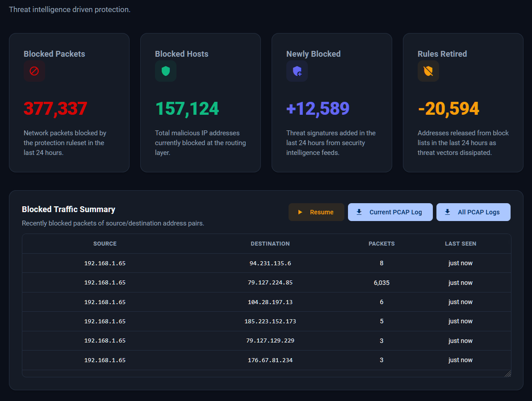Click the Blocked Traffic Summary heading
Viewport: 532px width, 401px height.
68,209
